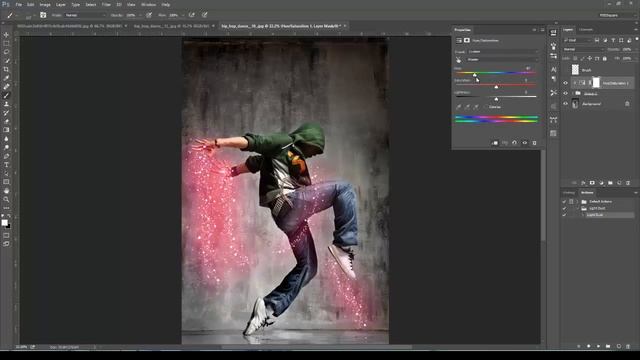
Task: Open the Properties panel options menu
Action: point(542,30)
